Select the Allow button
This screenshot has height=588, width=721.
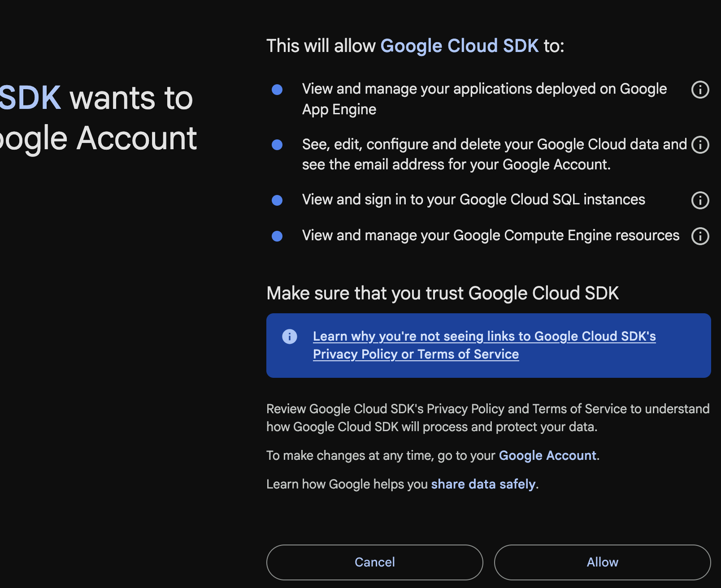tap(602, 562)
